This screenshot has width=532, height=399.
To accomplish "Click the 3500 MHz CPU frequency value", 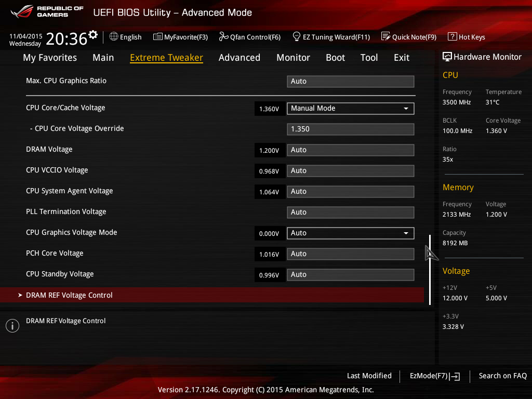I will (x=457, y=102).
